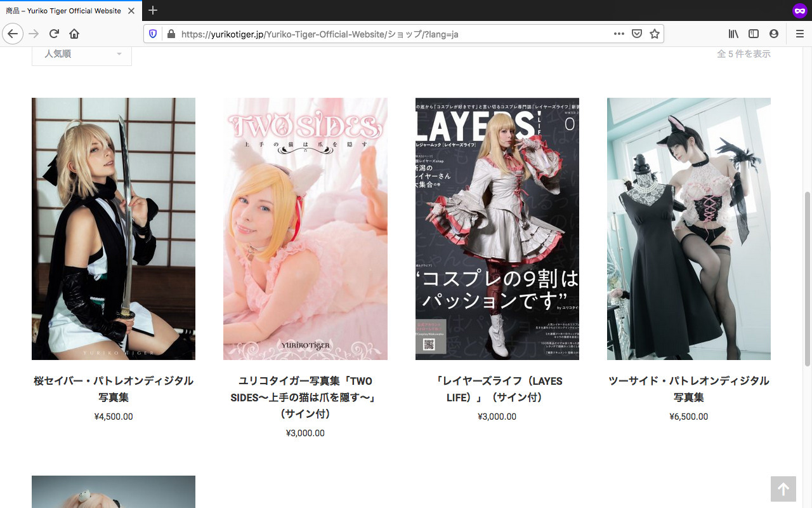This screenshot has height=508, width=812.
Task: Click the ¥4,500.00 price
Action: 114,417
